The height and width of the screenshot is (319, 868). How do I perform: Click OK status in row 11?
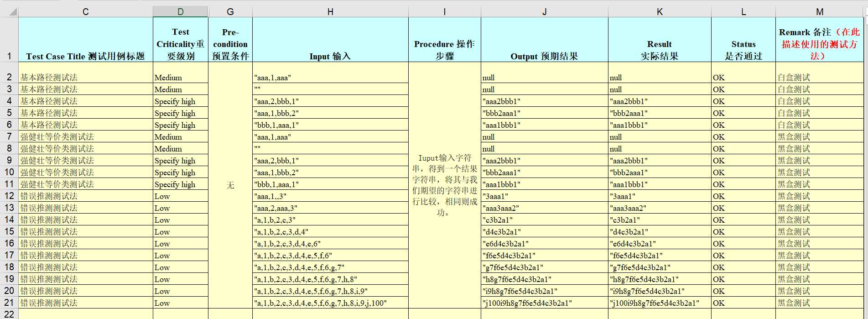pos(743,184)
